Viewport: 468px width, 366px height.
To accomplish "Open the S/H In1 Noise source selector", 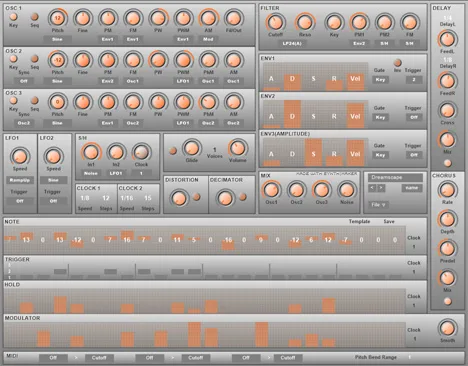I will tap(91, 173).
